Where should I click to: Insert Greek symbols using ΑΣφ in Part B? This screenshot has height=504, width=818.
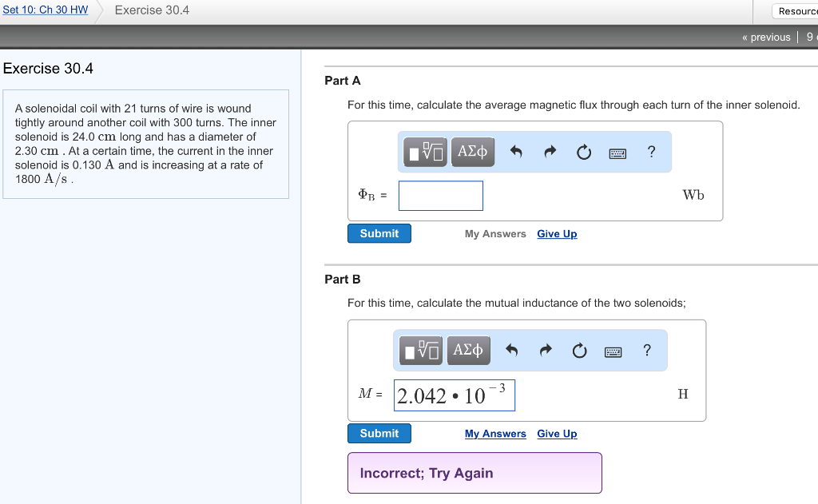[468, 350]
